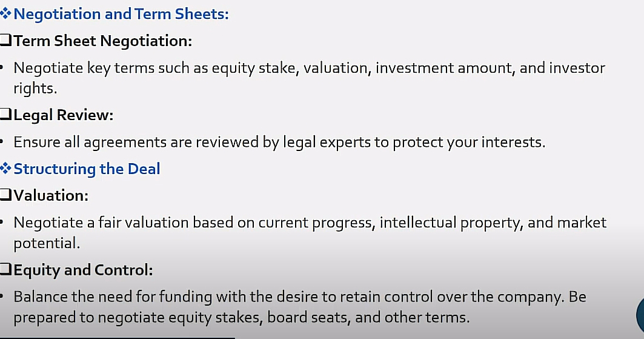Click the word potential under Valuation
644x339 pixels.
coord(47,243)
